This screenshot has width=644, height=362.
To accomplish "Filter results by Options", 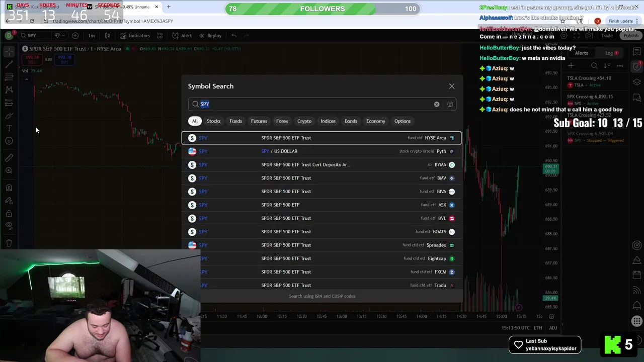I will tap(403, 121).
